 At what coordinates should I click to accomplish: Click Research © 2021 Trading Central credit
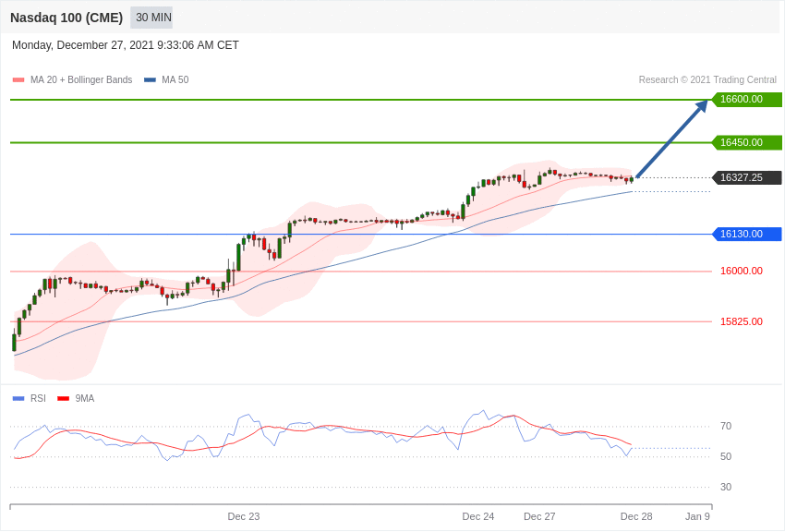pyautogui.click(x=707, y=80)
